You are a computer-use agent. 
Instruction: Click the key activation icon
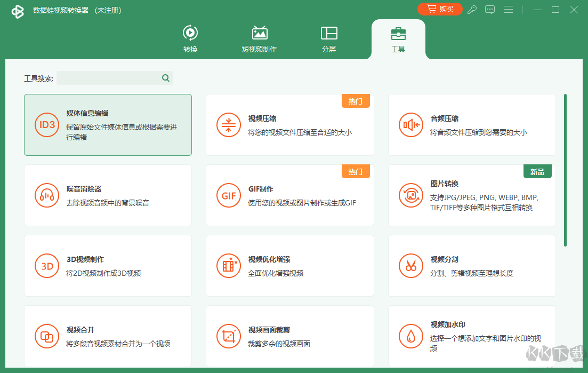pyautogui.click(x=472, y=10)
